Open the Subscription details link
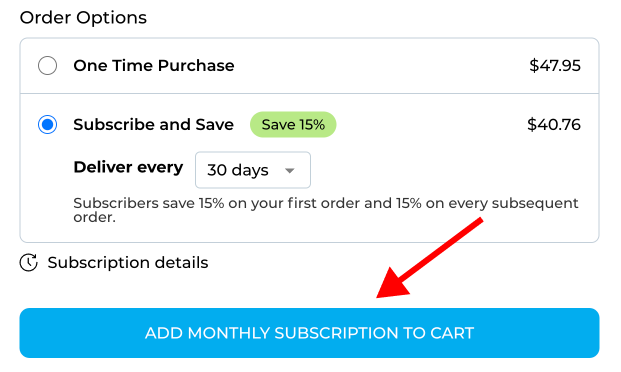This screenshot has height=372, width=621. (x=128, y=263)
